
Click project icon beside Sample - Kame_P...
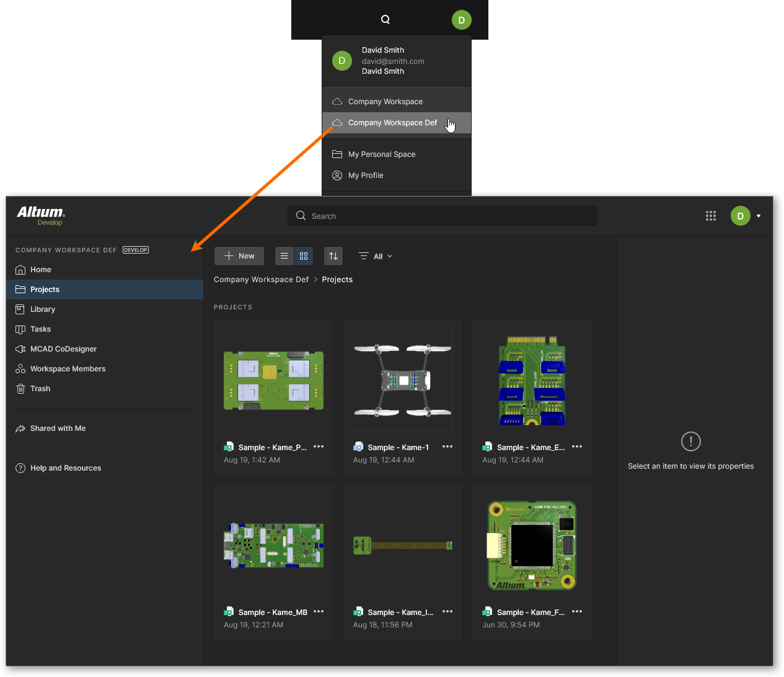(x=229, y=447)
